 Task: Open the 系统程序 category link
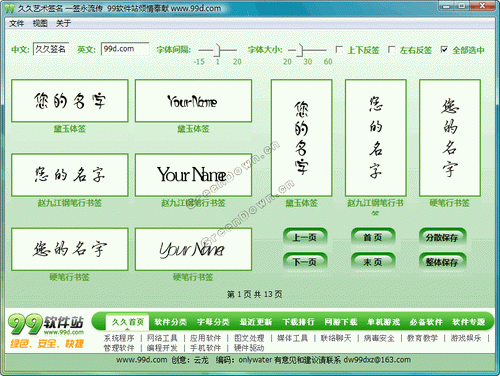pos(119,338)
